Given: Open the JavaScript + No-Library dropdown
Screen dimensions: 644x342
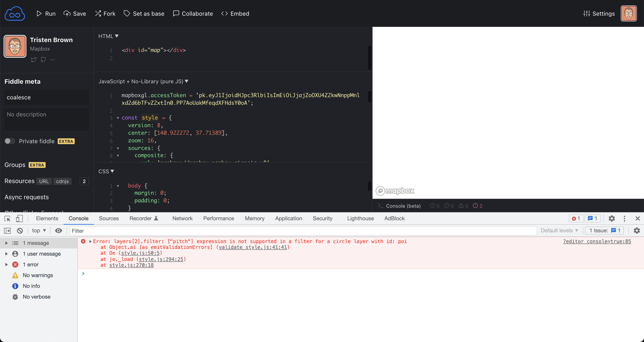Looking at the screenshot, I should tap(143, 81).
